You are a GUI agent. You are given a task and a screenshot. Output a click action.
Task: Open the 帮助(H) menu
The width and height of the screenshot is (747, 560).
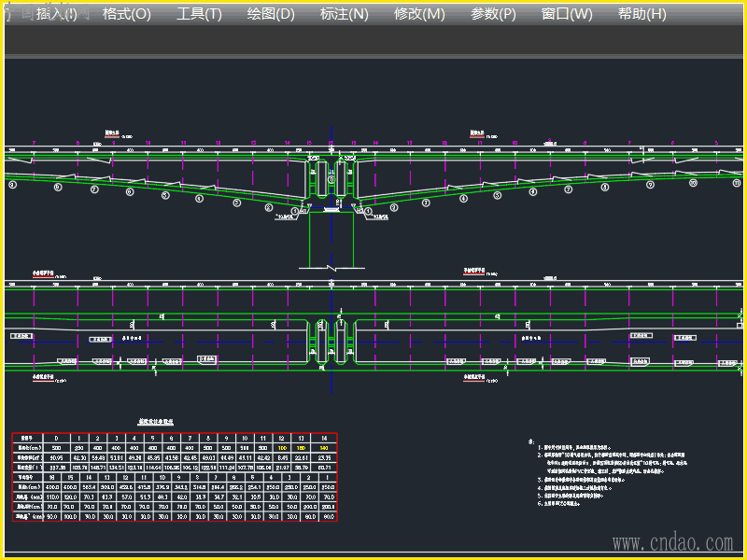click(642, 14)
